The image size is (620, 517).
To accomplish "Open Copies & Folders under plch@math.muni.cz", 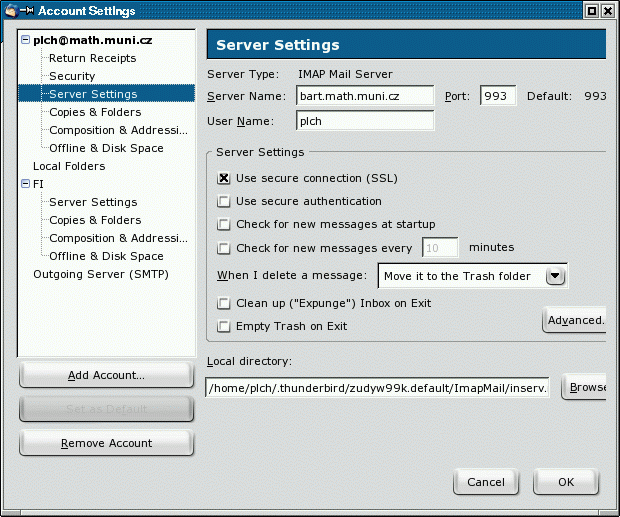I will [95, 112].
